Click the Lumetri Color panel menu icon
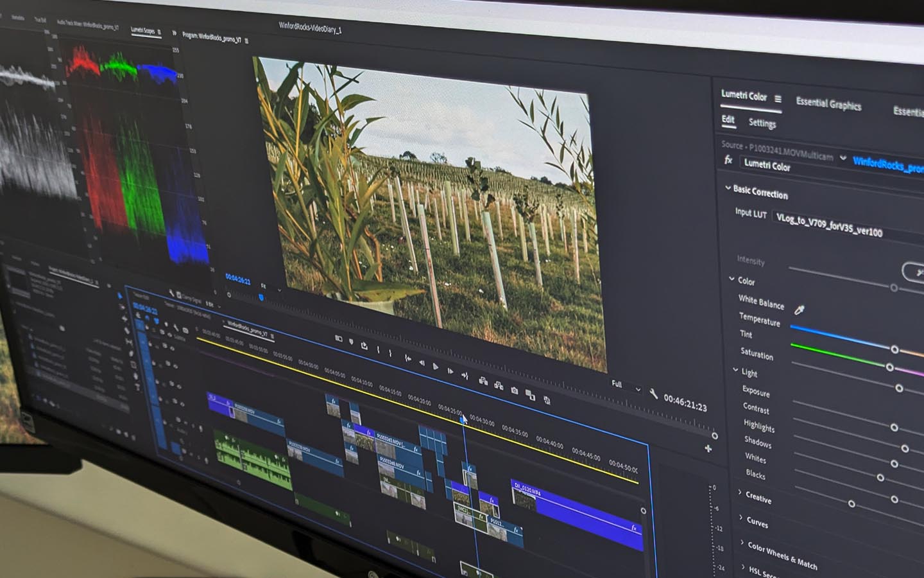Screen dimensions: 924x578 coord(778,98)
